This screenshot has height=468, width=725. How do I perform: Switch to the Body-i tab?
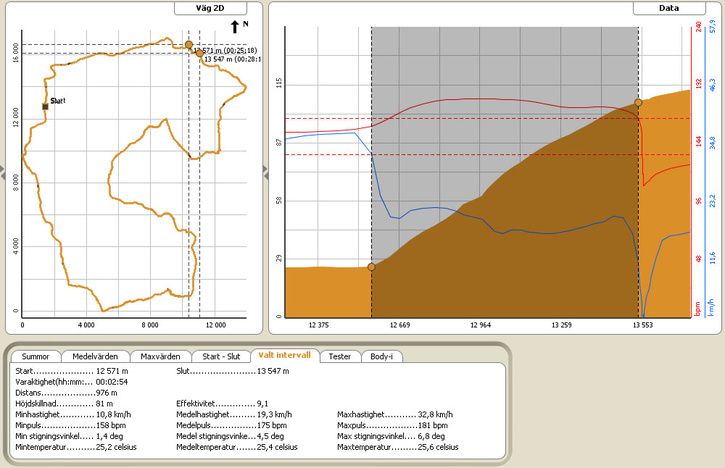click(x=381, y=357)
